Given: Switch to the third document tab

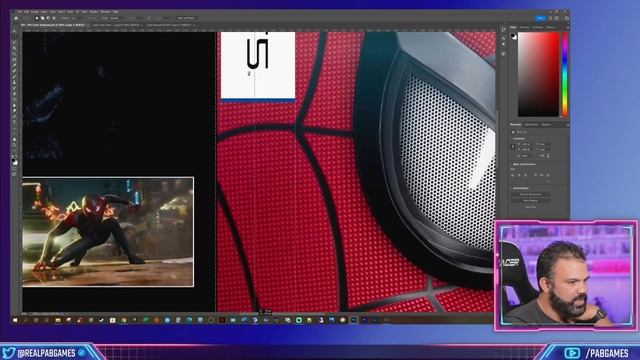Looking at the screenshot, I should [x=171, y=25].
